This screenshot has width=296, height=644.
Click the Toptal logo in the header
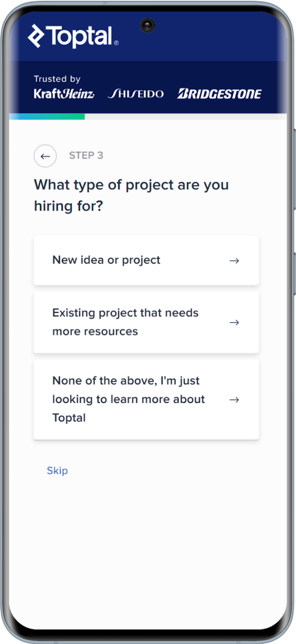click(71, 36)
